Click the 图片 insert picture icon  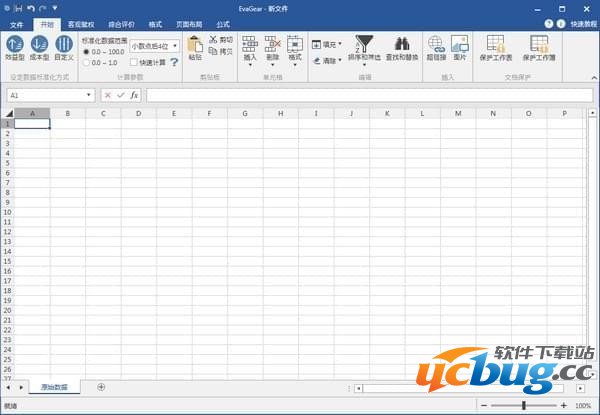pyautogui.click(x=460, y=44)
